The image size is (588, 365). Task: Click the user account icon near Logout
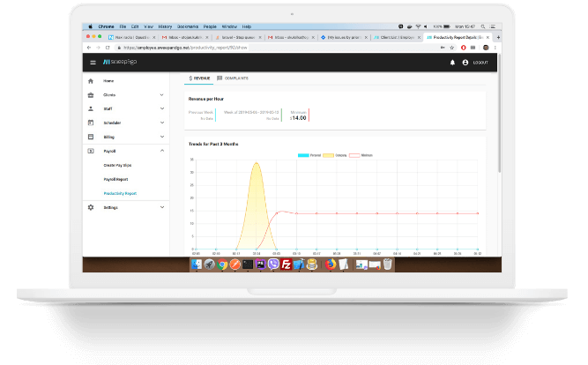click(x=465, y=63)
